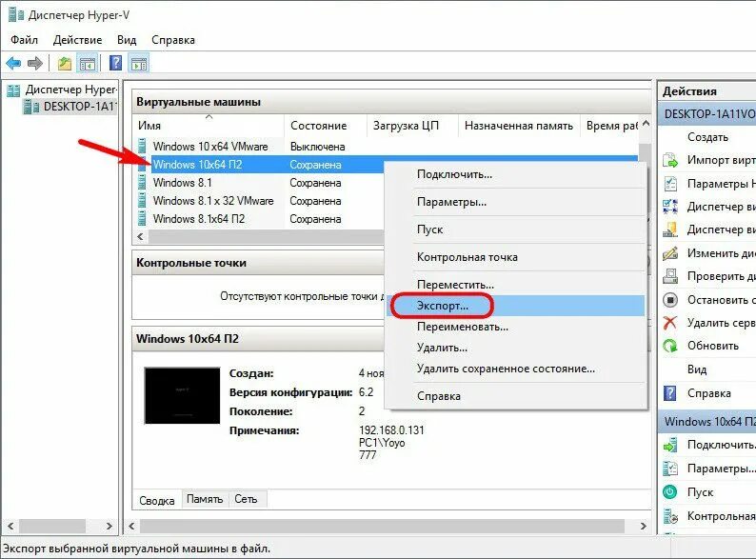The width and height of the screenshot is (756, 559).
Task: Click the Windows 10 x64 VMware machine icon
Action: click(142, 146)
